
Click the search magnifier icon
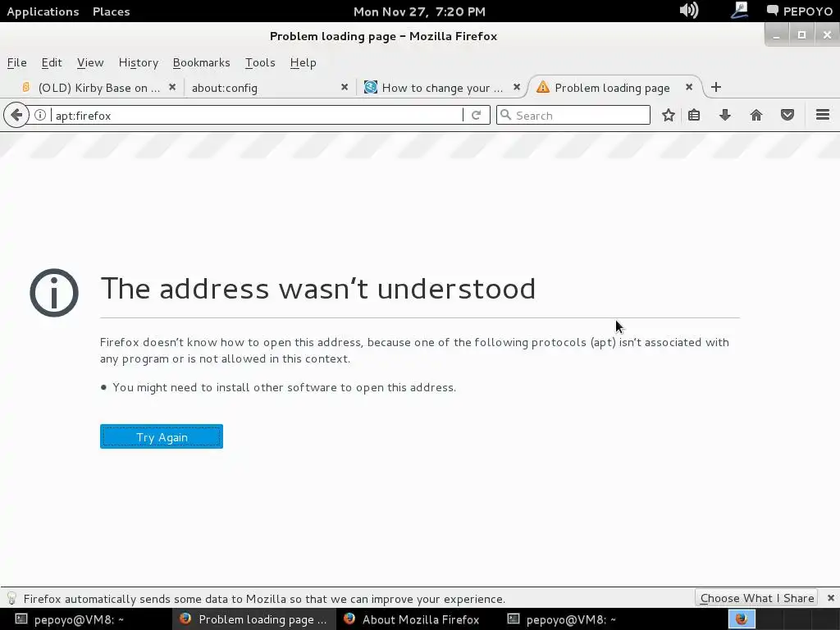click(505, 115)
